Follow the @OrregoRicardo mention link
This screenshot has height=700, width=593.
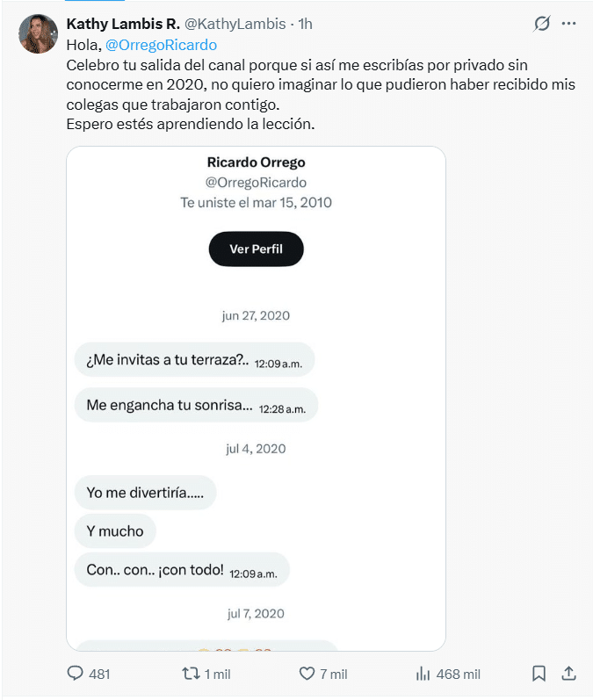click(161, 45)
